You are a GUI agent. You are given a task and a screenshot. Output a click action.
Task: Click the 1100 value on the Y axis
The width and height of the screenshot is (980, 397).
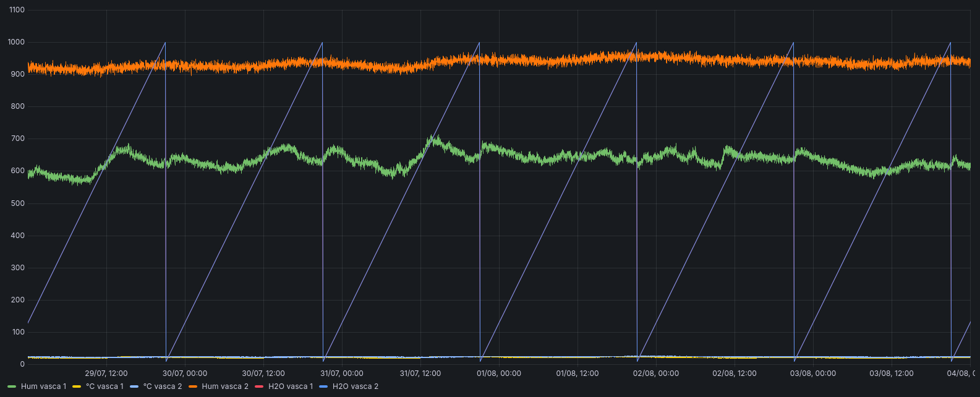(x=17, y=11)
